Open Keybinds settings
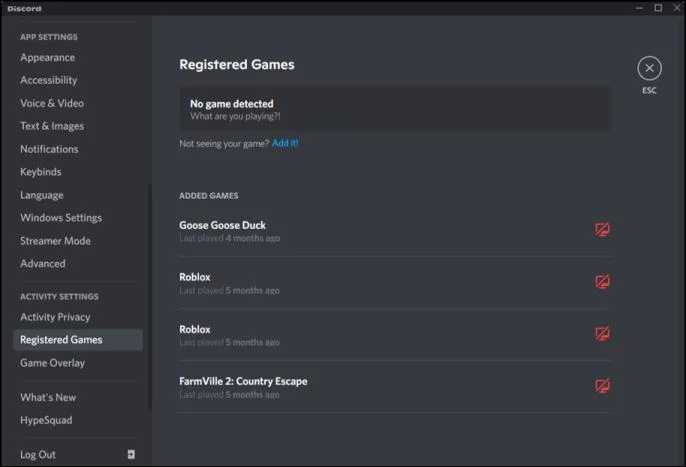 (x=41, y=172)
